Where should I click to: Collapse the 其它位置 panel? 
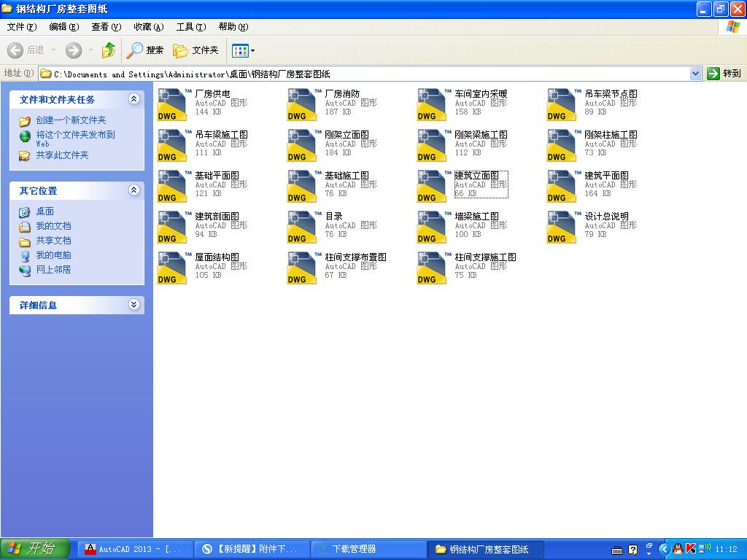click(x=133, y=190)
